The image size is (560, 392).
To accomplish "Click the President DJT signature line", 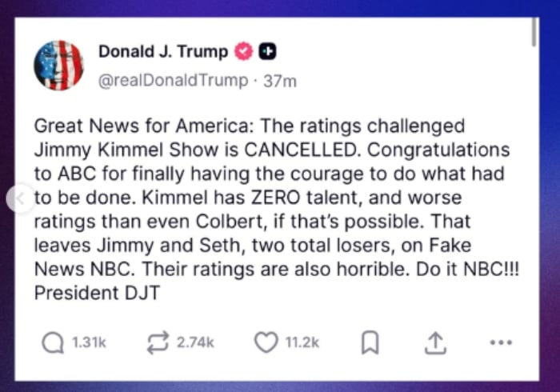I will click(98, 292).
